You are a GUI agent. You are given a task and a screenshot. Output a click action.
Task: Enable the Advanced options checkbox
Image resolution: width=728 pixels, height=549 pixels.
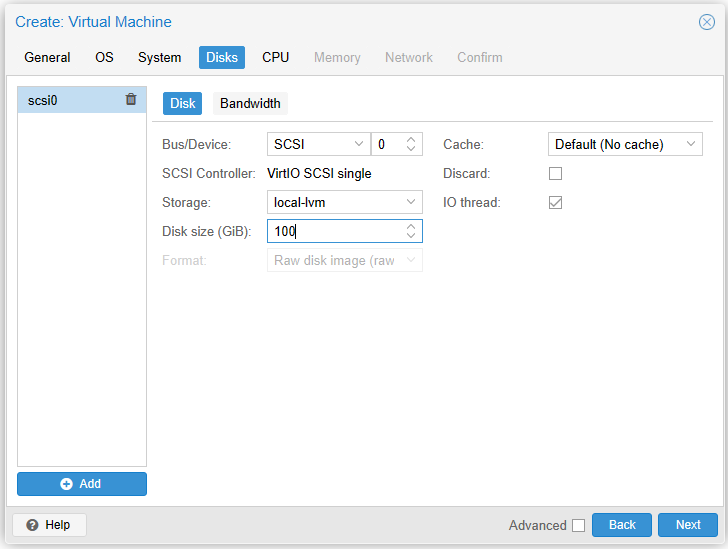[x=578, y=525]
